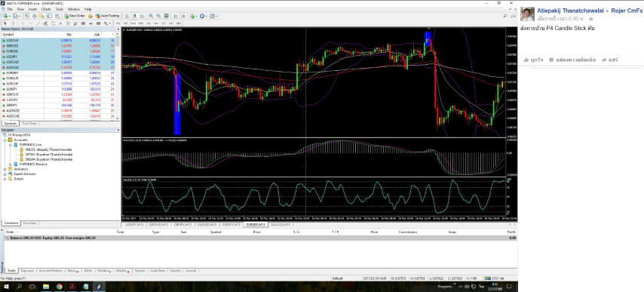The width and height of the screenshot is (644, 292).
Task: Click the tile windows grid icon
Action: [x=167, y=16]
